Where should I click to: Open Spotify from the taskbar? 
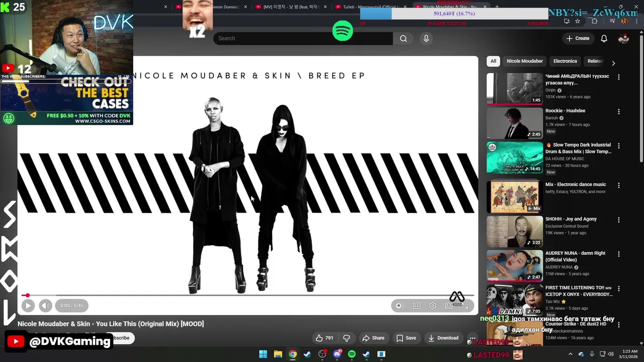[x=352, y=354]
